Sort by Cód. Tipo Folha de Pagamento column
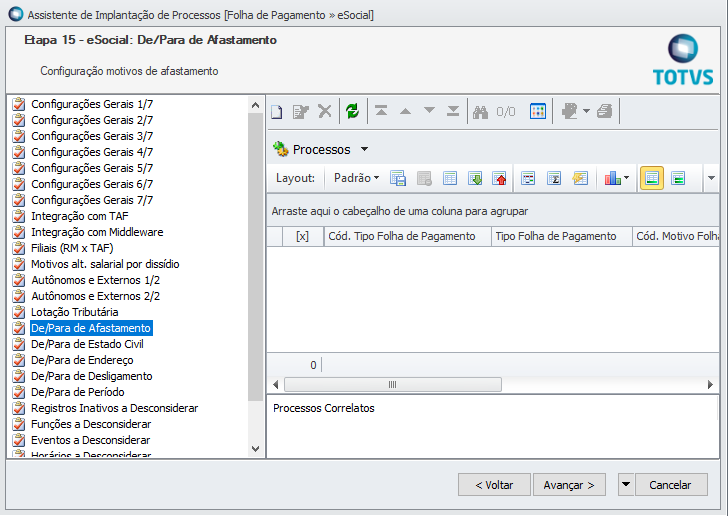 [407, 236]
